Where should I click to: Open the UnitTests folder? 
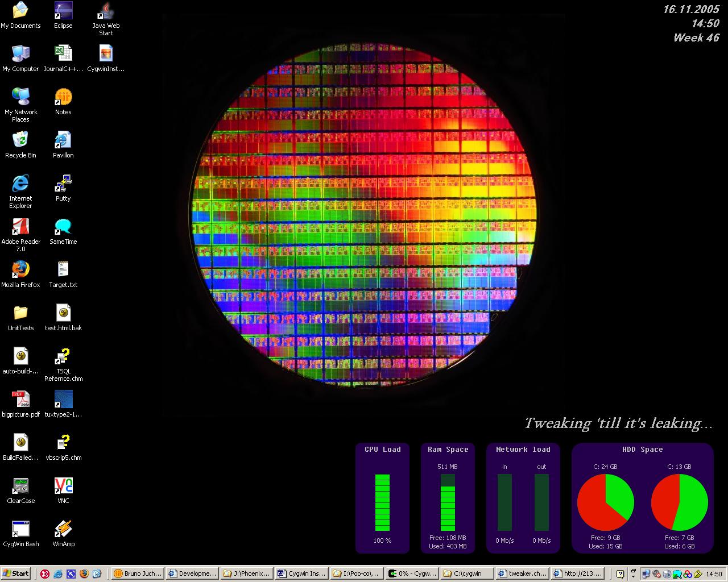pos(20,313)
